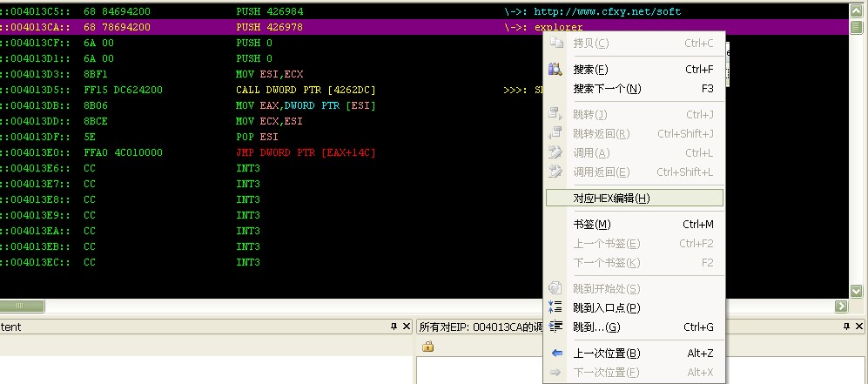
Task: Click CALL DWORD PTR [4262DC] instruction
Action: pyautogui.click(x=306, y=90)
